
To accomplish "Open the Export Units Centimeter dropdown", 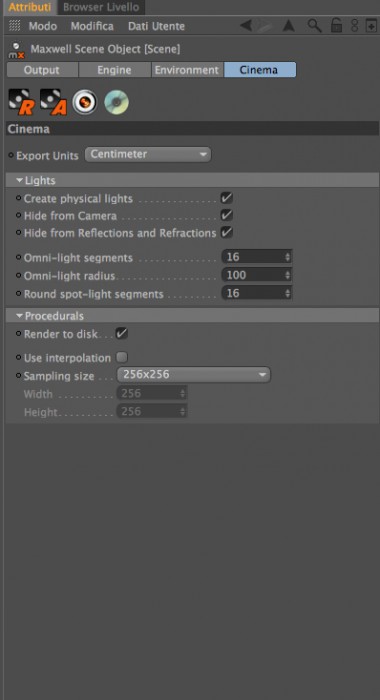I will (148, 154).
